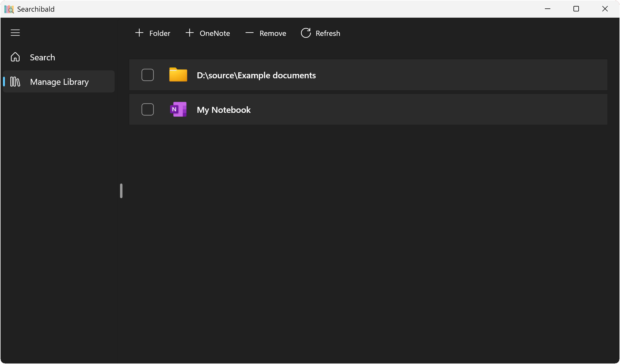Click the yellow folder icon on Example documents row
Screen dimensions: 620x364
178,75
